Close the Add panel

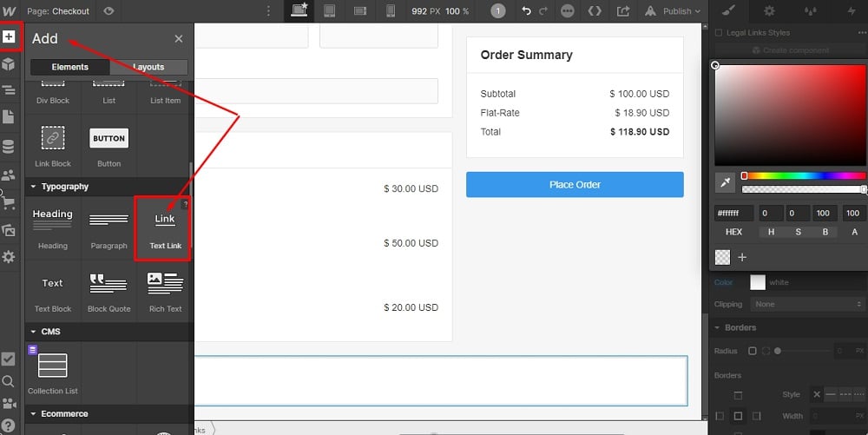point(178,39)
